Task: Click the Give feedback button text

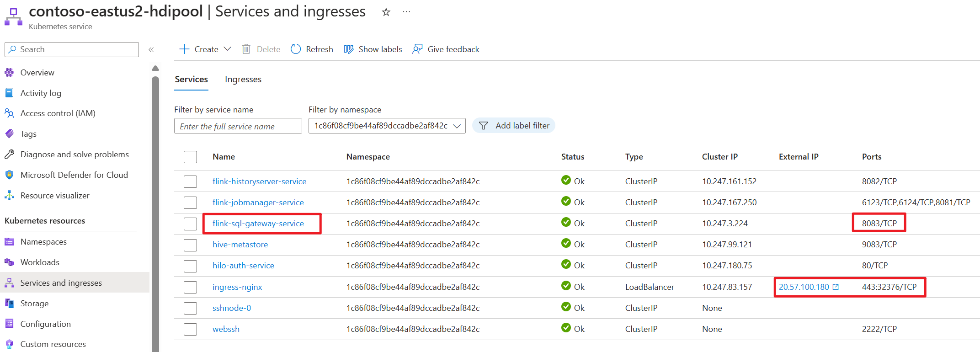Action: [453, 49]
